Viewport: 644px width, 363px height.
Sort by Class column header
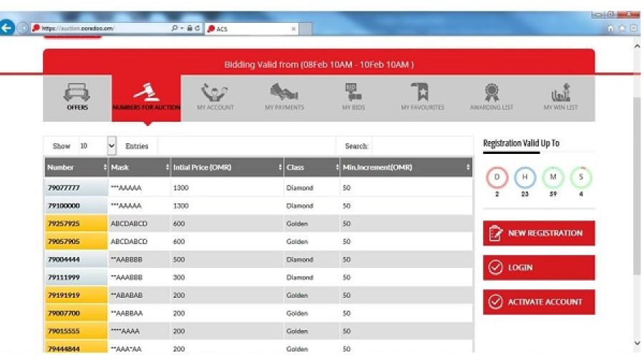(x=312, y=168)
